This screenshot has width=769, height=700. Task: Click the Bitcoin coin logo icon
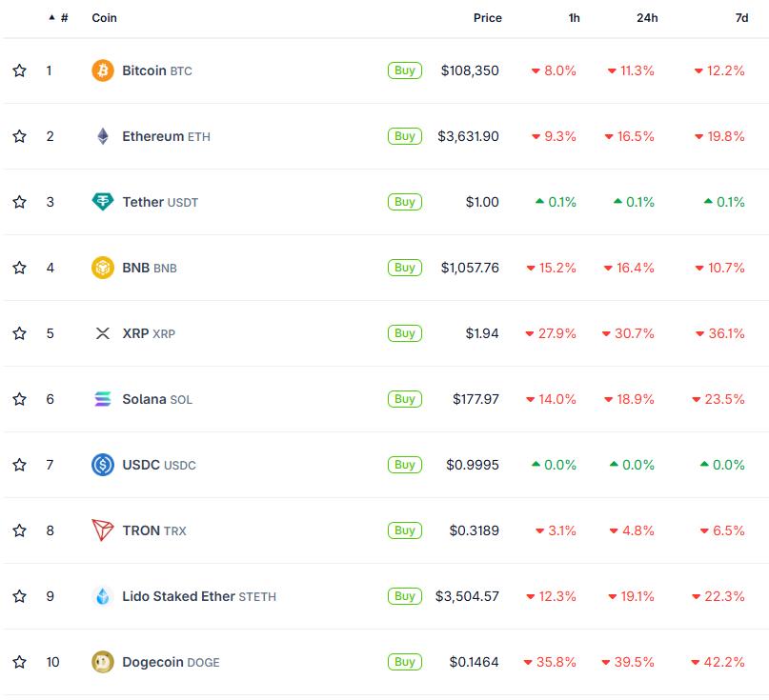102,70
